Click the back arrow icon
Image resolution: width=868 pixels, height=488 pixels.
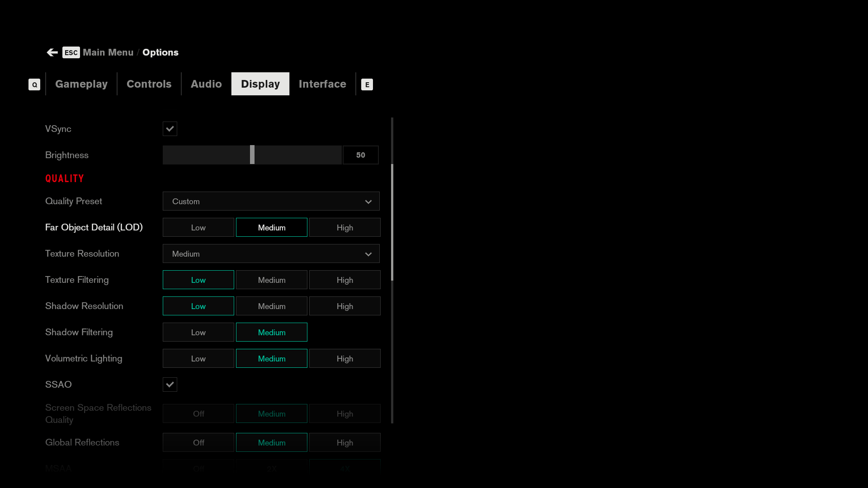[52, 52]
